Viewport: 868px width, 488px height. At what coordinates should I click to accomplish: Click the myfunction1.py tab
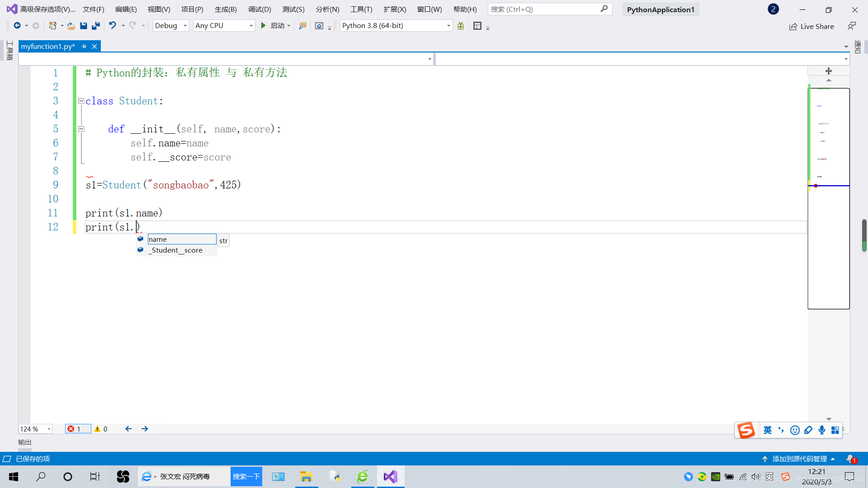[x=47, y=46]
